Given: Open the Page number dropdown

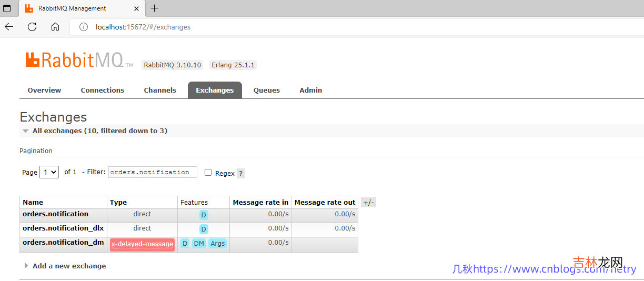Looking at the screenshot, I should [49, 172].
